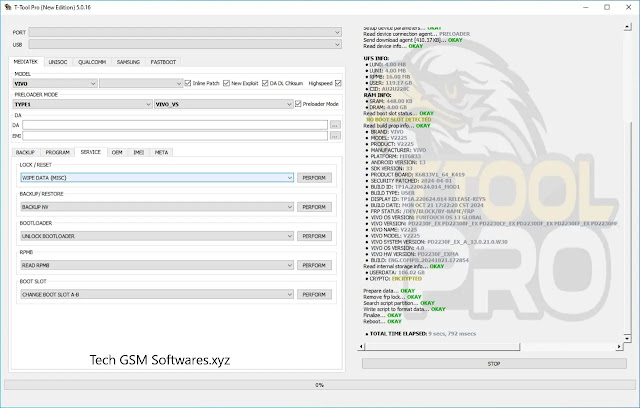640x408 pixels.
Task: Click the log horizontal scrollbar thumb
Action: pos(442,347)
